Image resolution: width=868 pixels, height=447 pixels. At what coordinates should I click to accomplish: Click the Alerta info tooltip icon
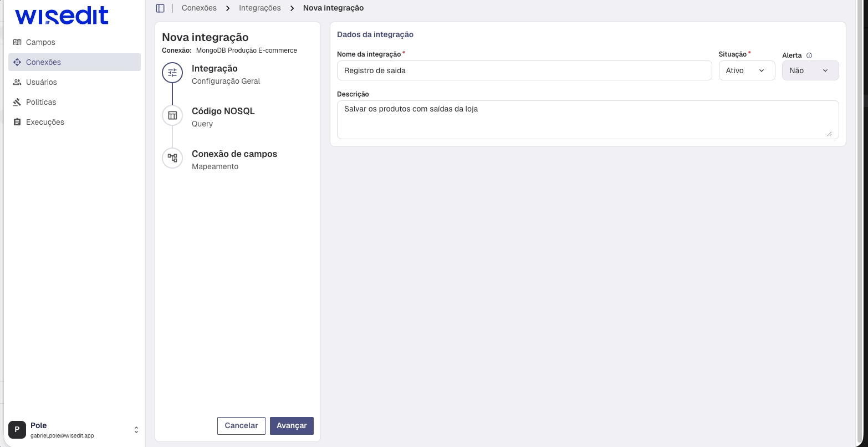[810, 55]
